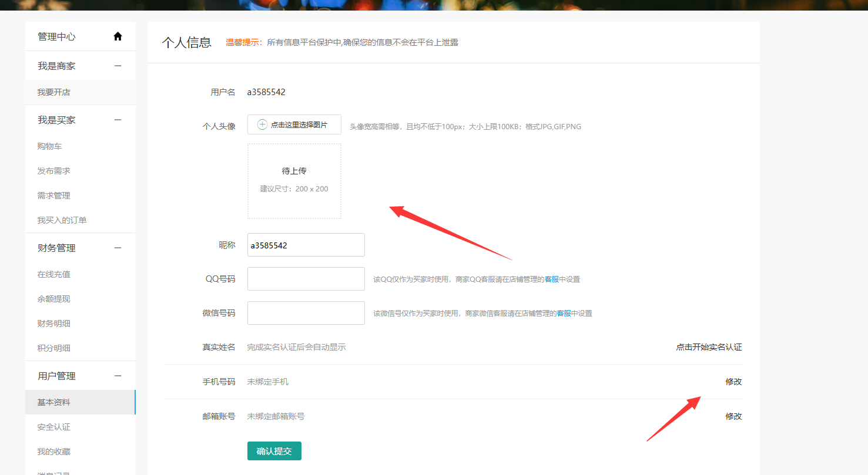
Task: Open the 购物车 menu item
Action: 50,146
